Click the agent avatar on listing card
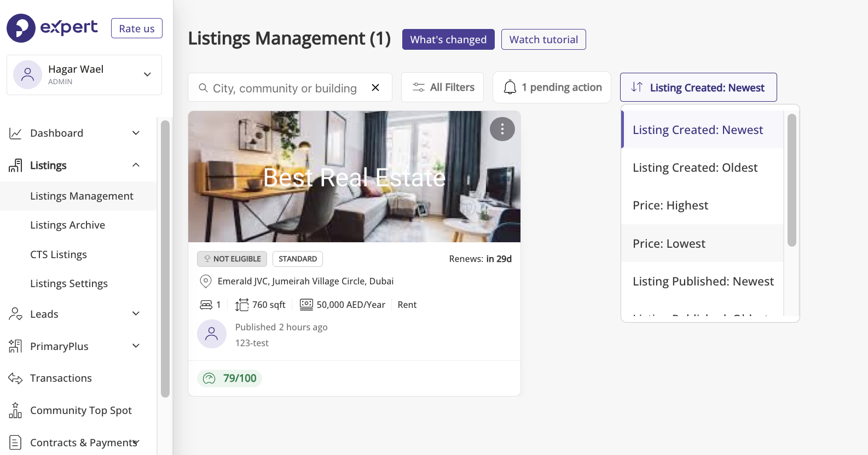 (212, 334)
